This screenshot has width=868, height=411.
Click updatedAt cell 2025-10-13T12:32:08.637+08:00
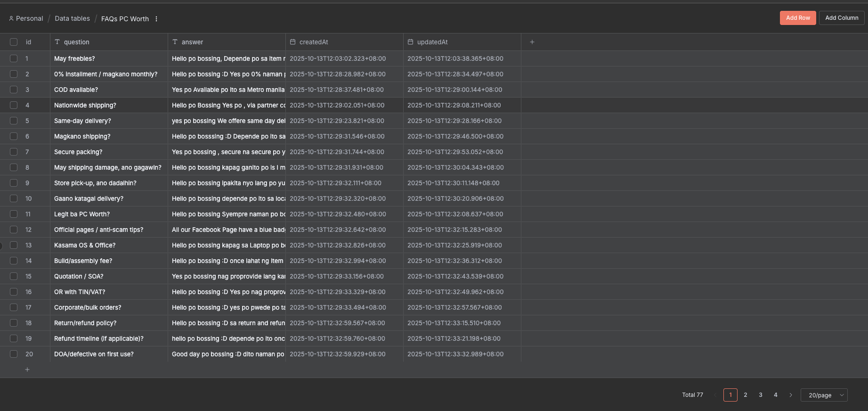click(462, 214)
